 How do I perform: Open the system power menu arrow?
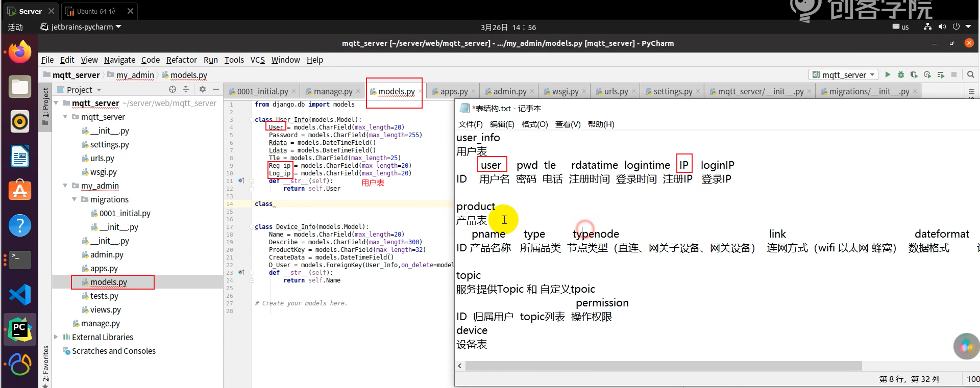968,27
